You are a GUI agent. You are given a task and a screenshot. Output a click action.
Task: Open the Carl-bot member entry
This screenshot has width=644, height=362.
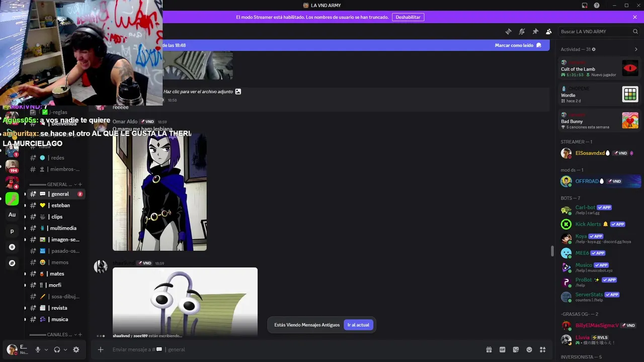click(x=600, y=210)
